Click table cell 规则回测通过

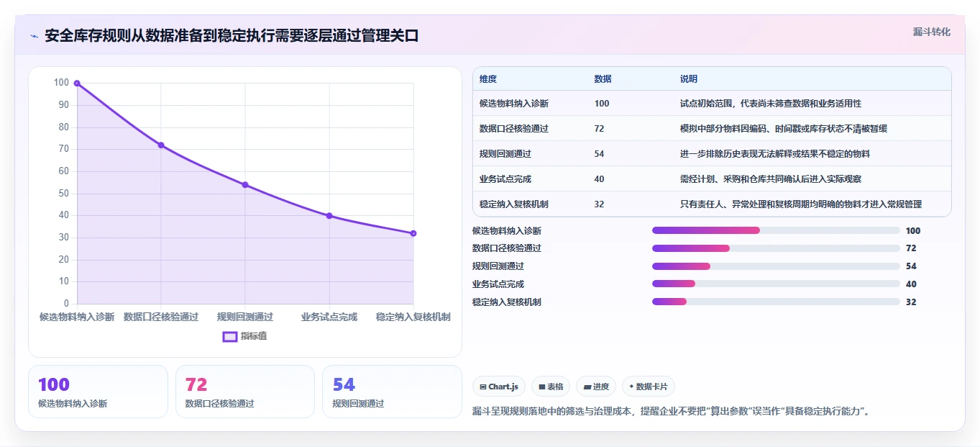click(x=505, y=154)
